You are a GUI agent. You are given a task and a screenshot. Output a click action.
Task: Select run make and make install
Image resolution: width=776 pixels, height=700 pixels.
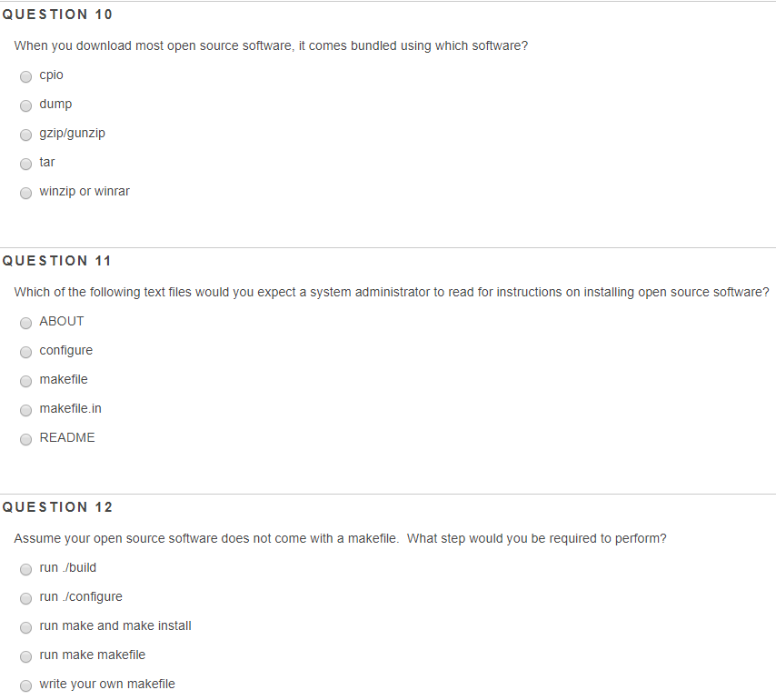[25, 627]
